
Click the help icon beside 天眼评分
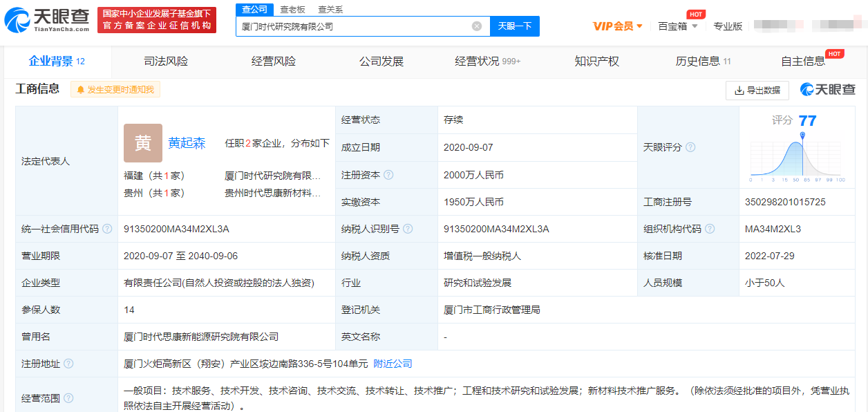pos(690,147)
